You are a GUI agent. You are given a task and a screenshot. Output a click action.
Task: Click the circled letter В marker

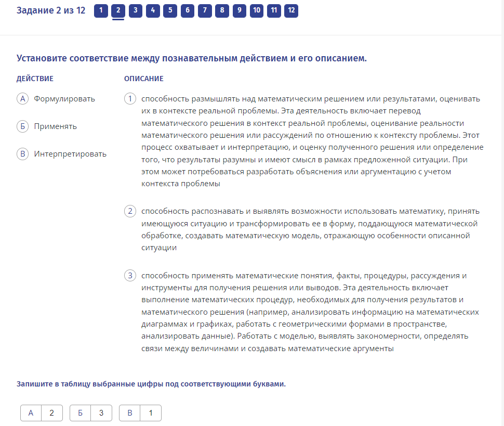click(x=22, y=154)
